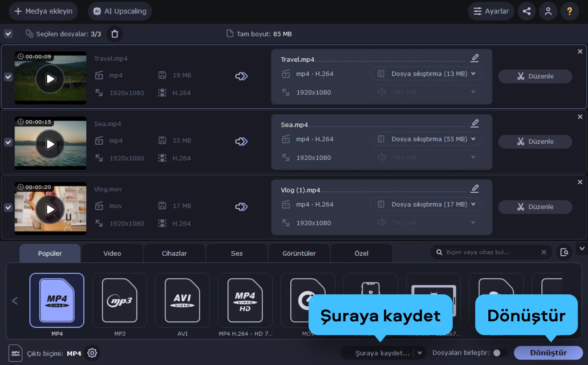Screen dimensions: 588x365
Task: Open help via the question mark icon
Action: (x=569, y=11)
